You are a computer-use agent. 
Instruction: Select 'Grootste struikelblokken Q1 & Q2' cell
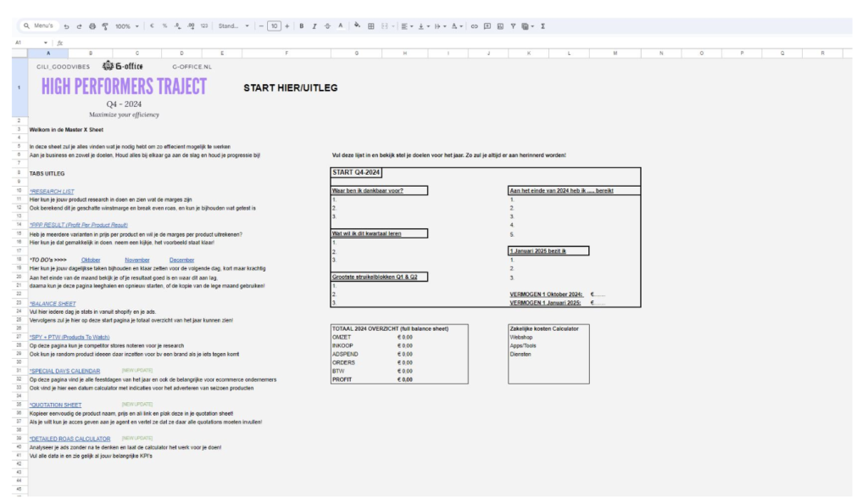[x=379, y=277]
